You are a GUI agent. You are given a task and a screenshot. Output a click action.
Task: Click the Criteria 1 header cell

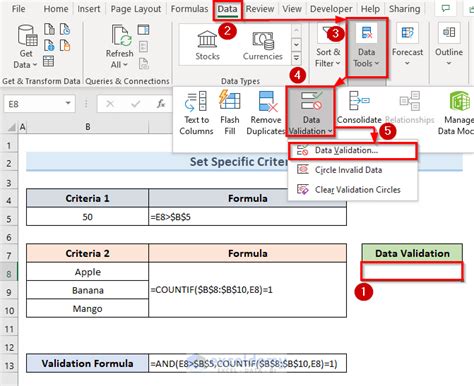click(x=87, y=198)
